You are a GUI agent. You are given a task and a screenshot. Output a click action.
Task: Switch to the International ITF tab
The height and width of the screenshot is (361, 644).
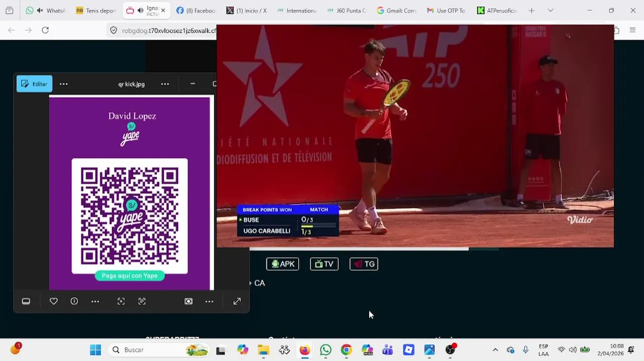coord(296,11)
